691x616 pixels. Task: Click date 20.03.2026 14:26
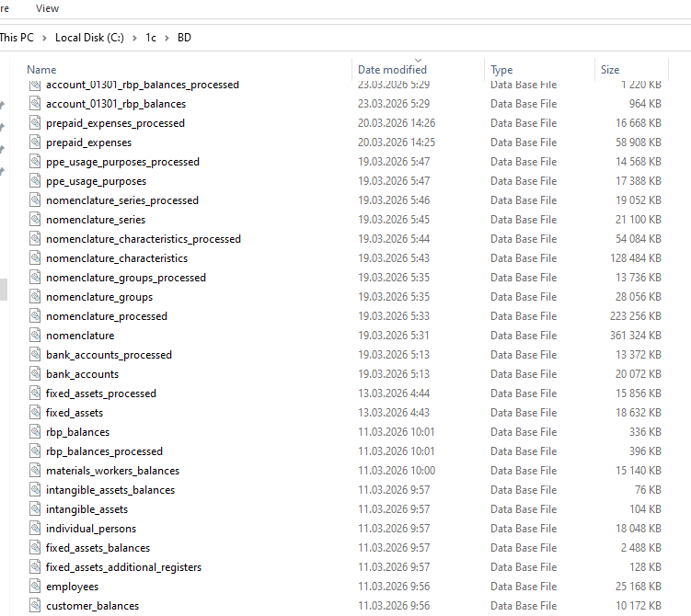397,123
